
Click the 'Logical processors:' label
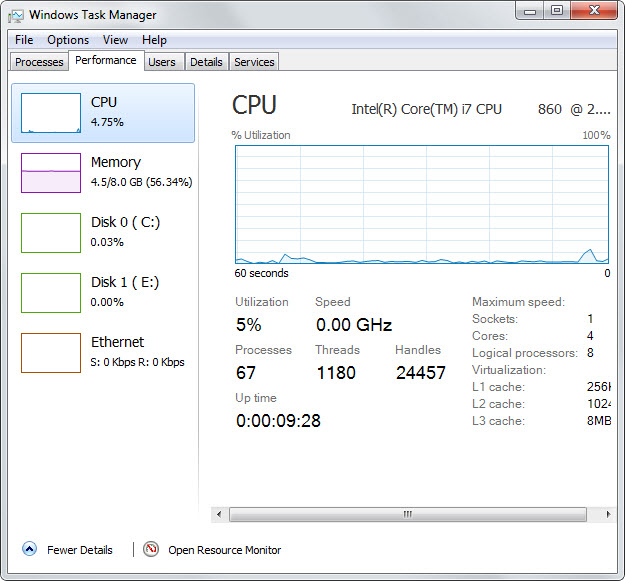coord(525,353)
